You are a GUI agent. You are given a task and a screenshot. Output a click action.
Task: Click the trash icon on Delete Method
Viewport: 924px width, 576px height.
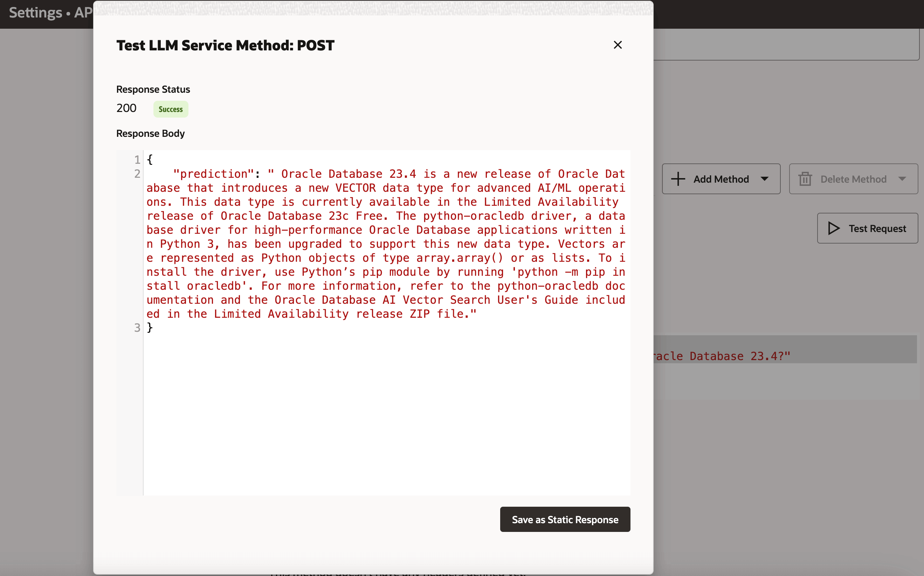pos(805,179)
